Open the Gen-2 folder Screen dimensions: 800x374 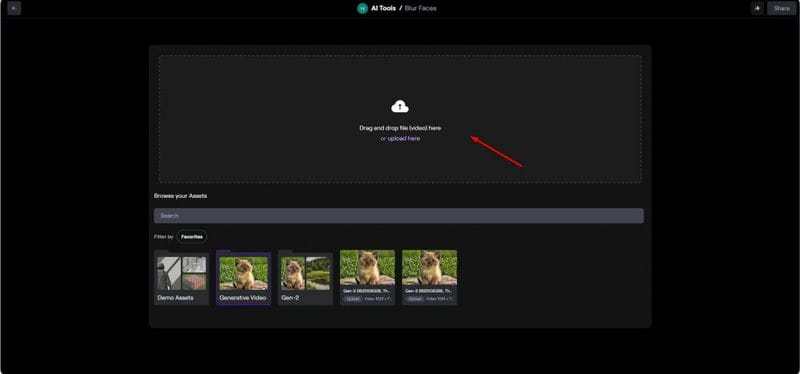tap(305, 278)
